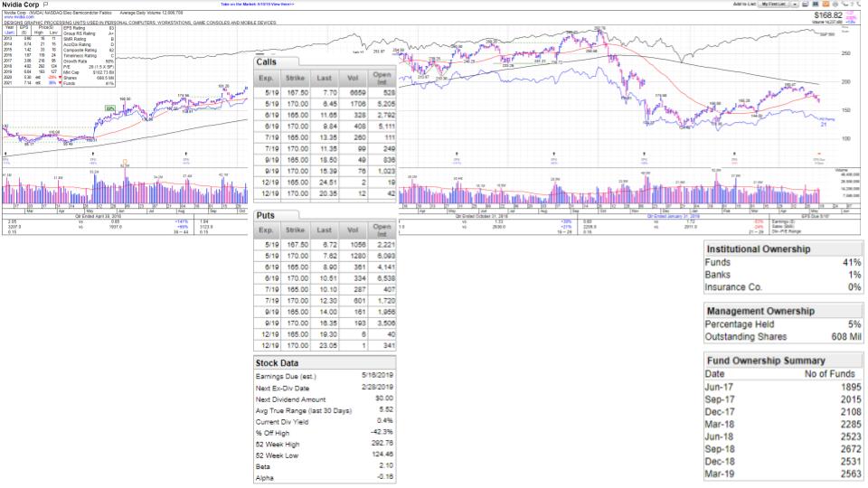
Task: Select the Calls tab
Action: pos(277,62)
